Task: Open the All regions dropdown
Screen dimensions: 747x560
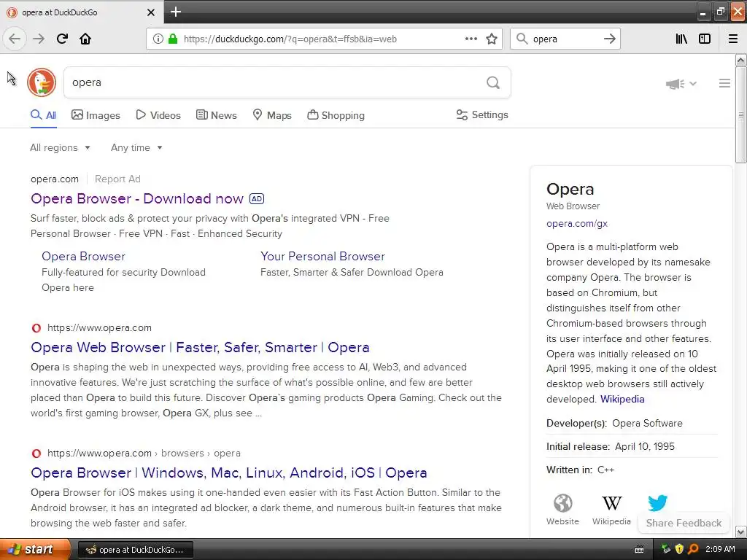Action: coord(60,147)
